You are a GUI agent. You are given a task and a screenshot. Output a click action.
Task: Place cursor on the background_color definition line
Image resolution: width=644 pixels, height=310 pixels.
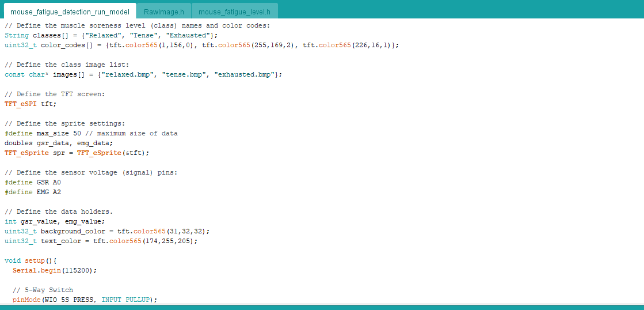tap(107, 231)
